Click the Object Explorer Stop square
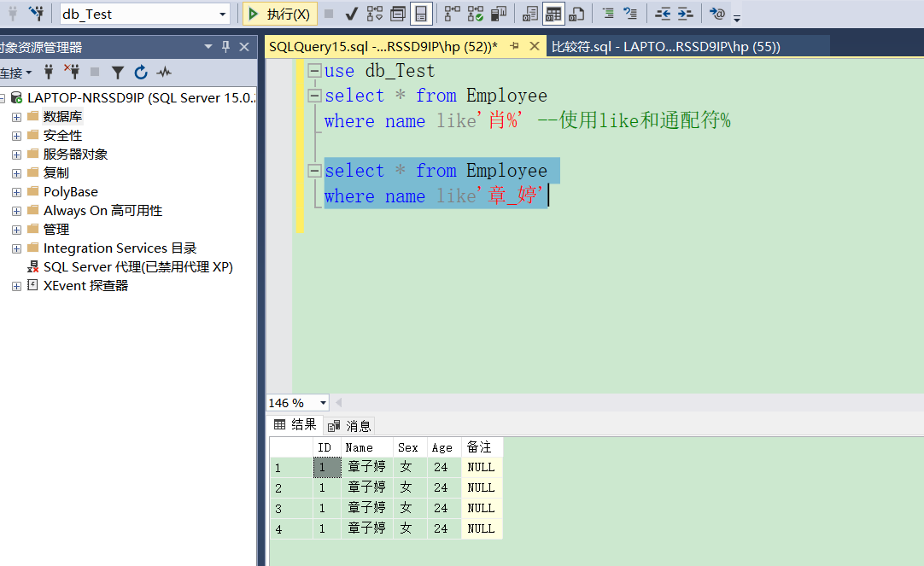Viewport: 924px width, 566px height. click(x=94, y=72)
